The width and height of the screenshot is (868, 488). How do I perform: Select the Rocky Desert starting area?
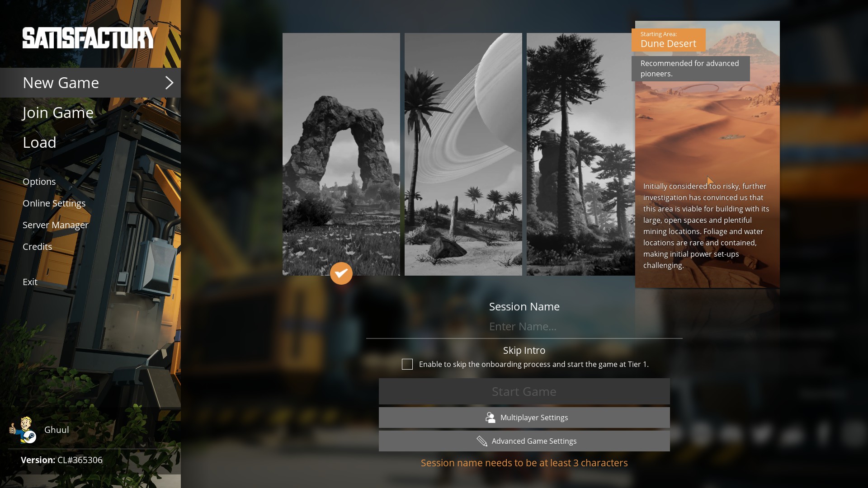pos(464,155)
